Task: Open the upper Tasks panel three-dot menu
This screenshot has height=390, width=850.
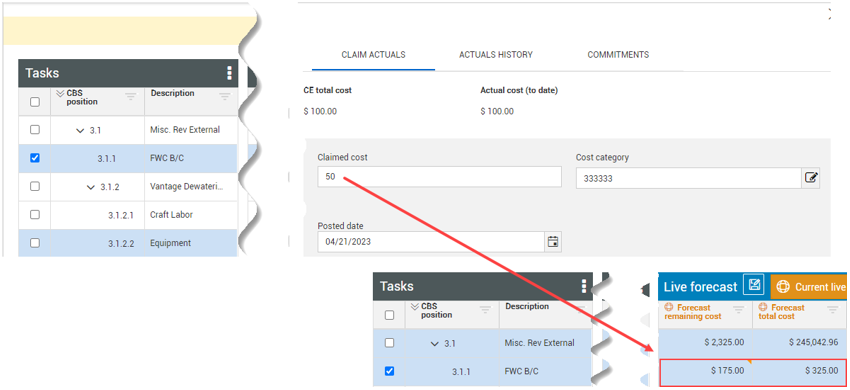Action: click(229, 73)
